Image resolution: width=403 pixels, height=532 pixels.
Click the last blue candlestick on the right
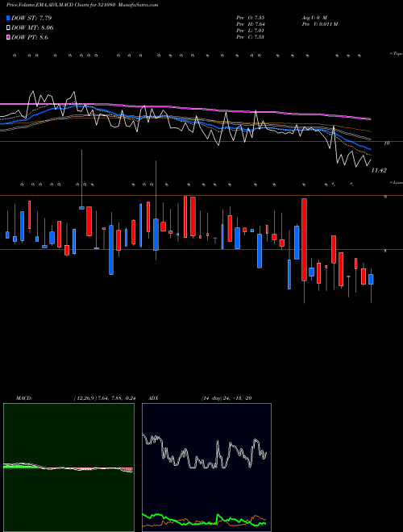(x=371, y=279)
